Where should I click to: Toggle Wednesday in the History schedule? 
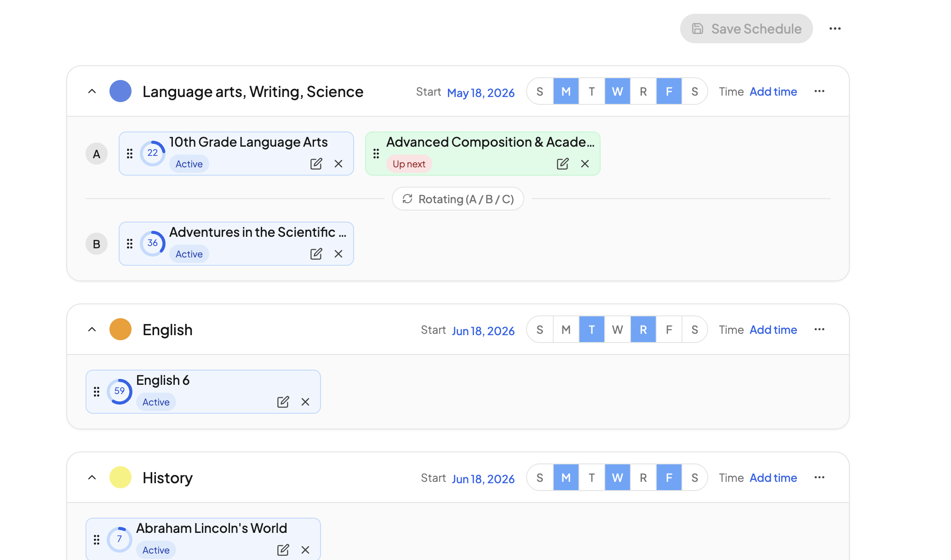click(x=618, y=477)
